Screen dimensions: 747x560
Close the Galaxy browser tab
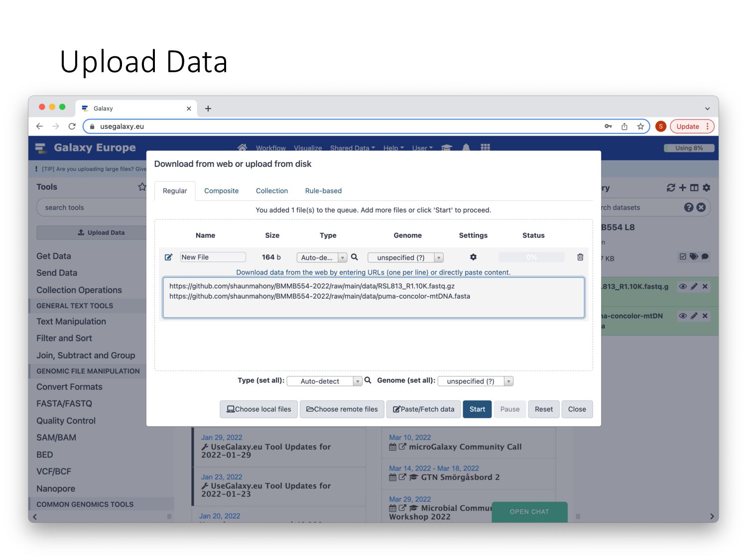[x=189, y=109]
